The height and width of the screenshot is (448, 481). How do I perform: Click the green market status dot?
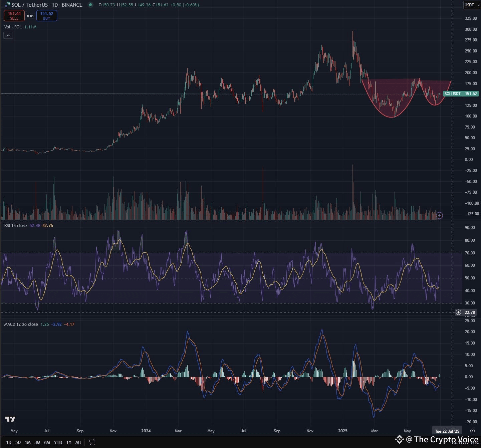click(x=90, y=5)
